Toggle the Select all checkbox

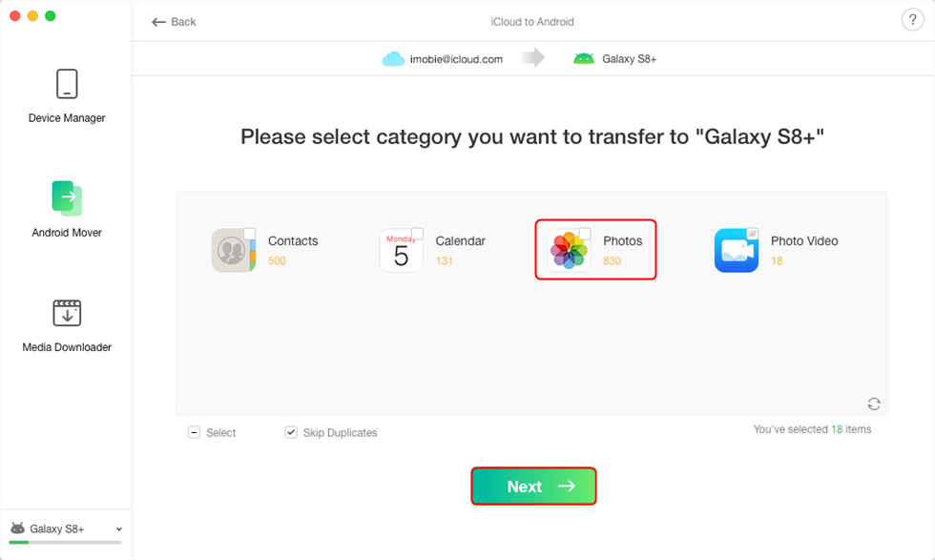coord(195,432)
